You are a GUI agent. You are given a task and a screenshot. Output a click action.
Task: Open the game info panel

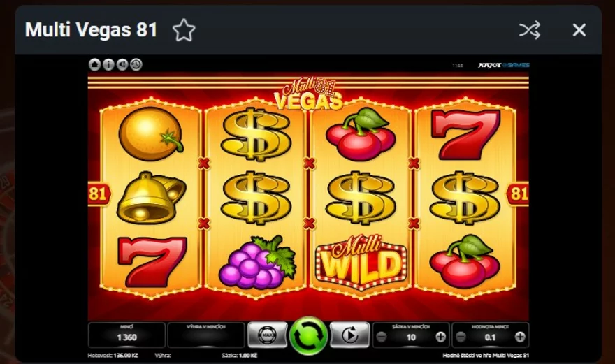108,64
